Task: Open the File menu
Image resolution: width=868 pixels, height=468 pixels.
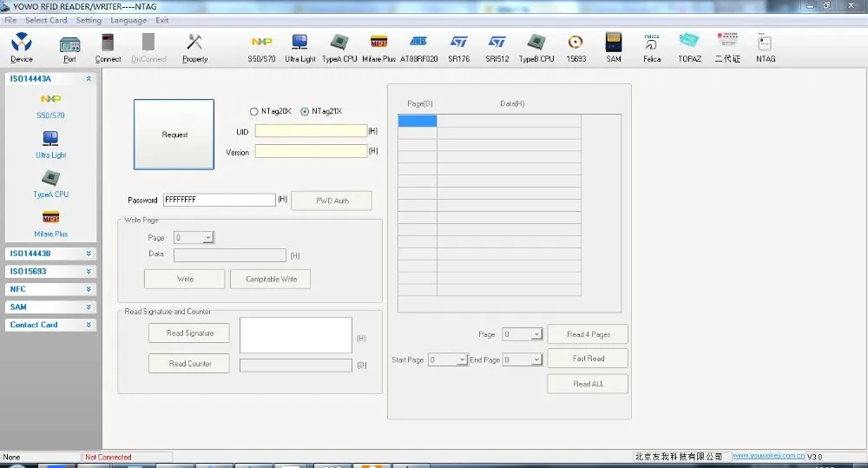Action: [10, 20]
